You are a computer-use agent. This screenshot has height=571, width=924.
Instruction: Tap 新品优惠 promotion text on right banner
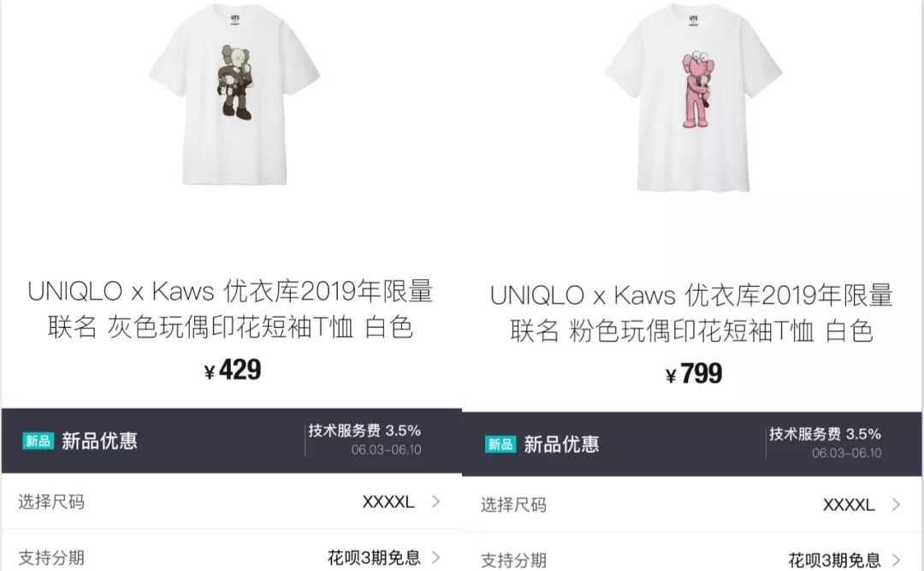point(561,444)
